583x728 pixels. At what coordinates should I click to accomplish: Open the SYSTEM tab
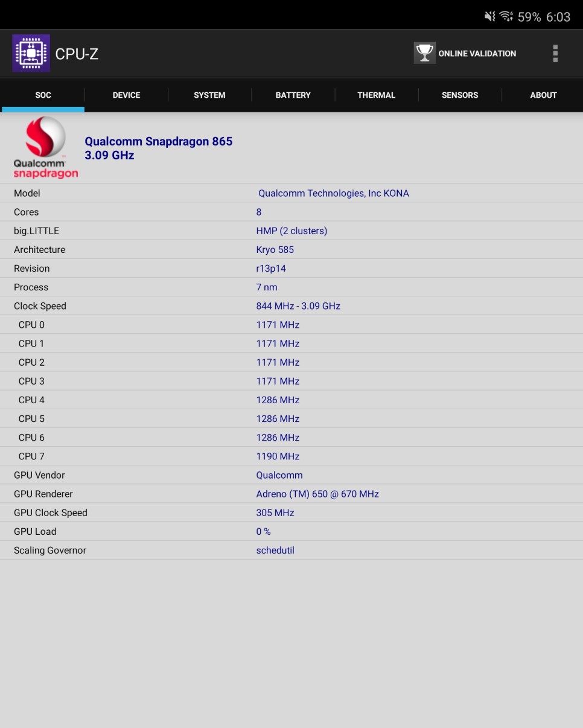(209, 95)
